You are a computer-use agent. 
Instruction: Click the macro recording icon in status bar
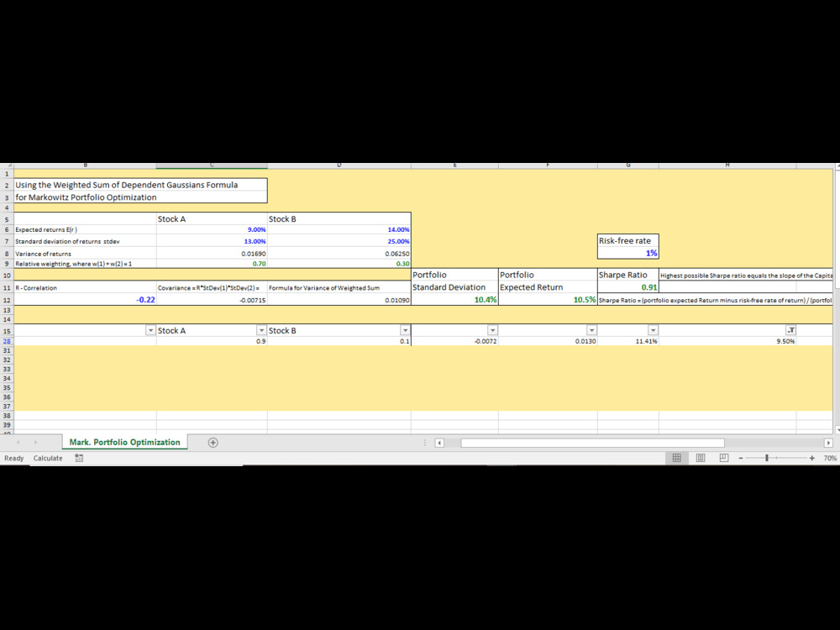[x=79, y=458]
